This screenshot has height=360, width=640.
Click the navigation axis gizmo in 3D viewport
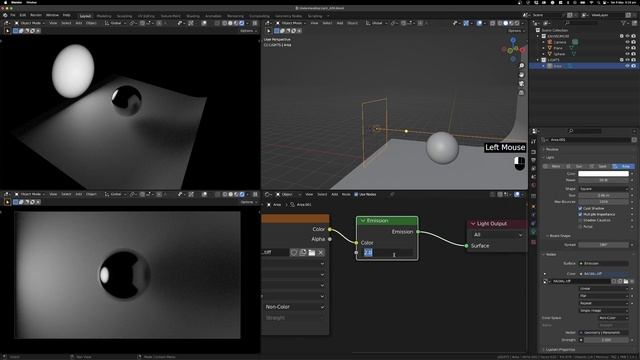coord(513,50)
